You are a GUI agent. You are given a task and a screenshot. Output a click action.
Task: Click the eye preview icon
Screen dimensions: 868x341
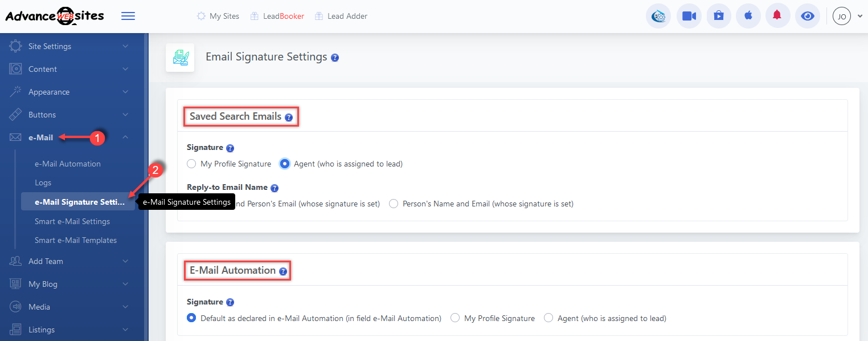[807, 16]
